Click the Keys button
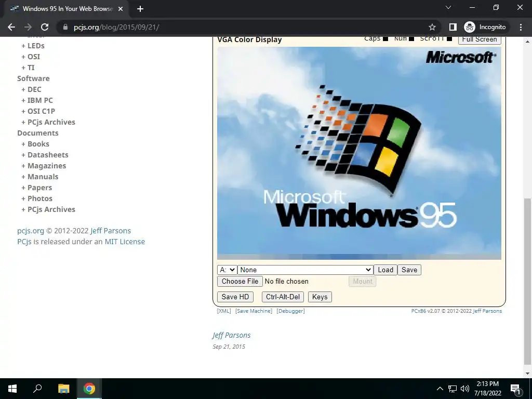The height and width of the screenshot is (399, 532). coord(320,297)
